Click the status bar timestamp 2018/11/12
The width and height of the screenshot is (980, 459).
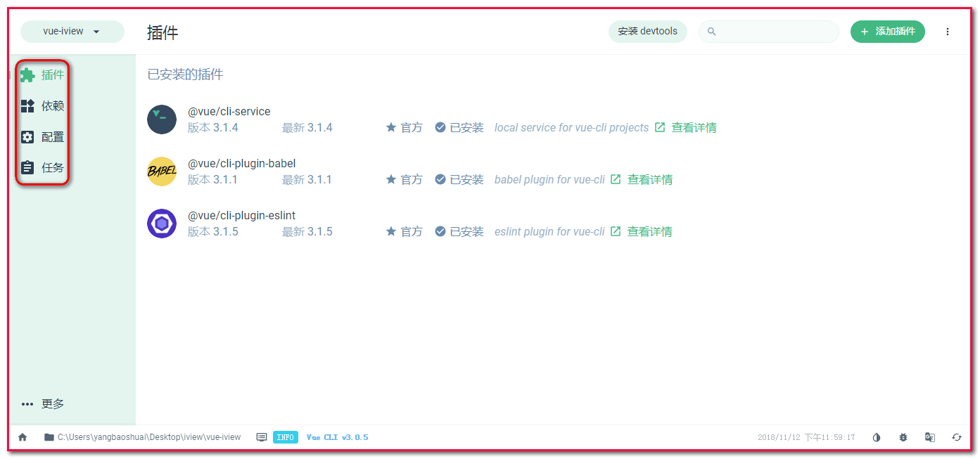[806, 437]
